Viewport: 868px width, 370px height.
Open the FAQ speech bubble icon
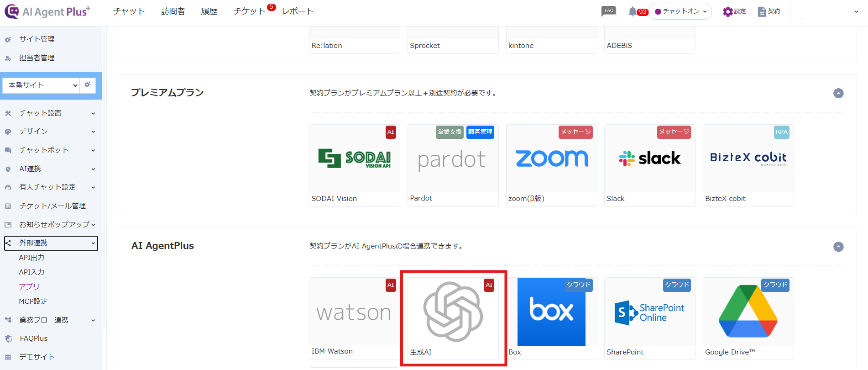[609, 11]
